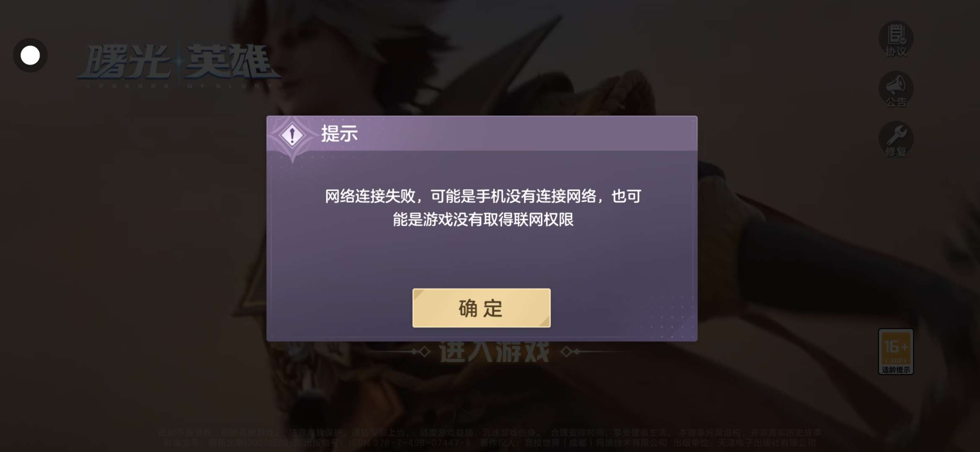Tap the 16+ CADPA age rating badge

[896, 352]
